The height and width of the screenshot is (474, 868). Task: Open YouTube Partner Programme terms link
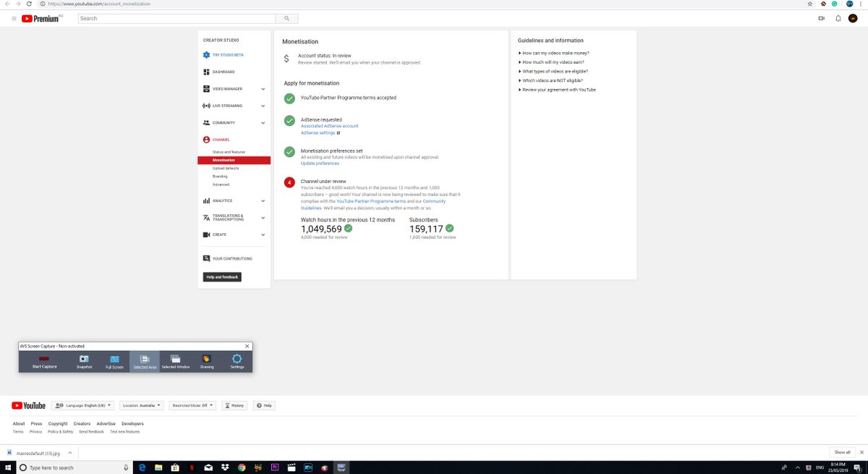click(370, 200)
